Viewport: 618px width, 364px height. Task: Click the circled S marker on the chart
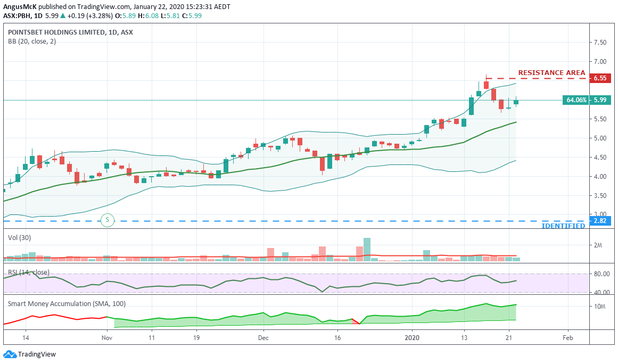(x=107, y=220)
